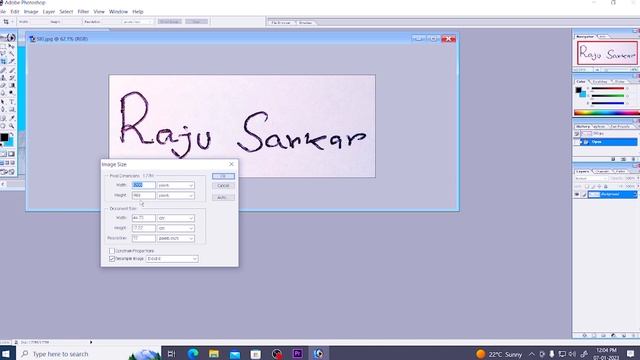Screen dimensions: 640x360
Task: Open the Window menu
Action: (x=118, y=11)
